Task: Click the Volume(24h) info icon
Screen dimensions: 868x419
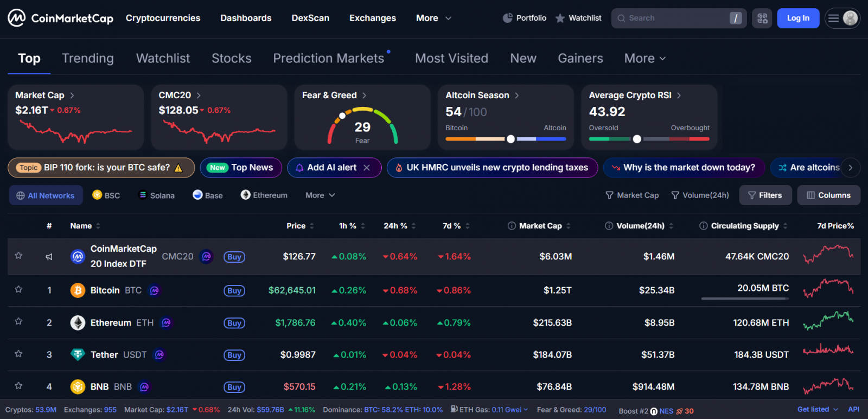Action: 609,226
